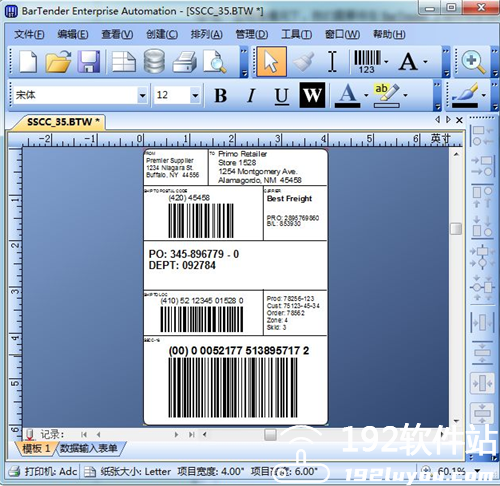Click the space evenly horizontally icon in side toolbar
The image size is (500, 486).
(x=482, y=323)
